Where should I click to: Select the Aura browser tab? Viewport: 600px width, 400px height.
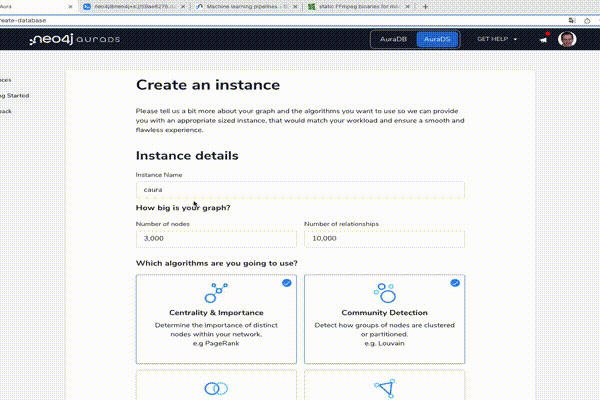36,7
